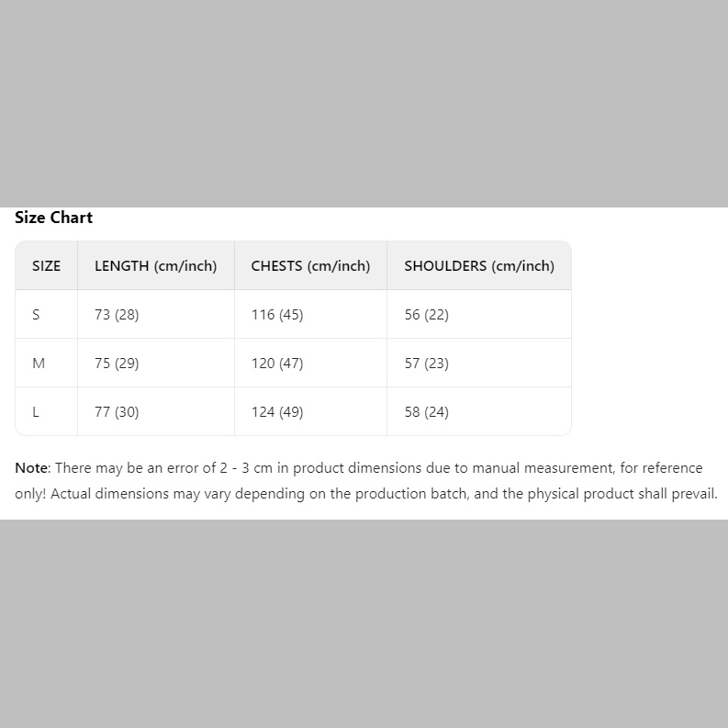Select the size S row label
Viewport: 728px width, 728px height.
[x=36, y=315]
